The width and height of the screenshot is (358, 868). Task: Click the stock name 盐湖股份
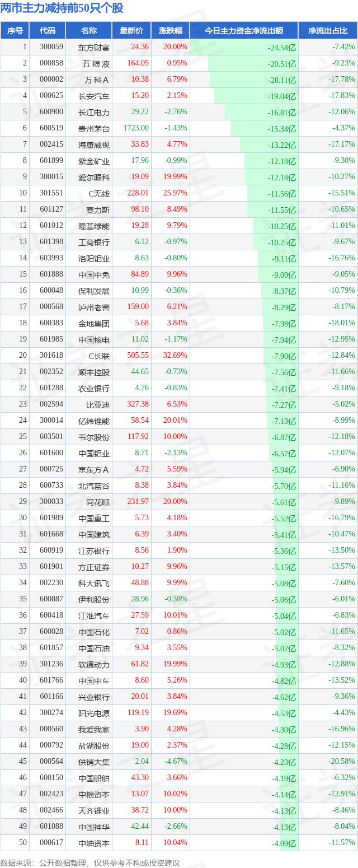[94, 745]
